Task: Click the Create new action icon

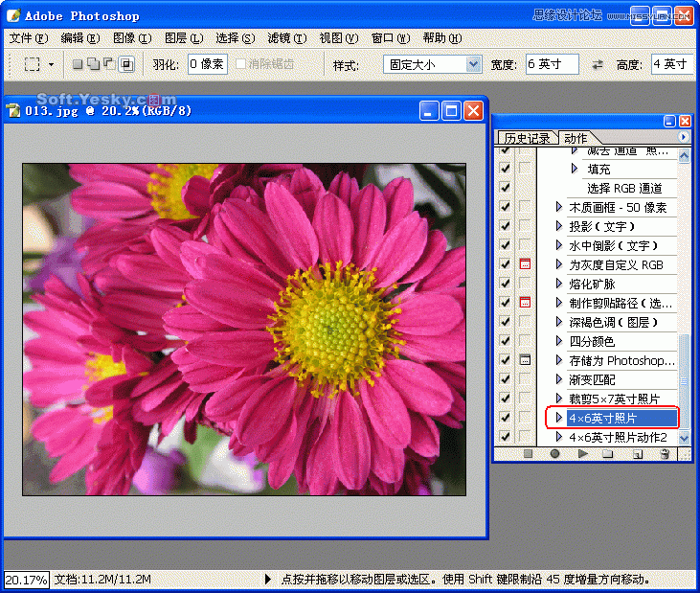Action: tap(638, 454)
